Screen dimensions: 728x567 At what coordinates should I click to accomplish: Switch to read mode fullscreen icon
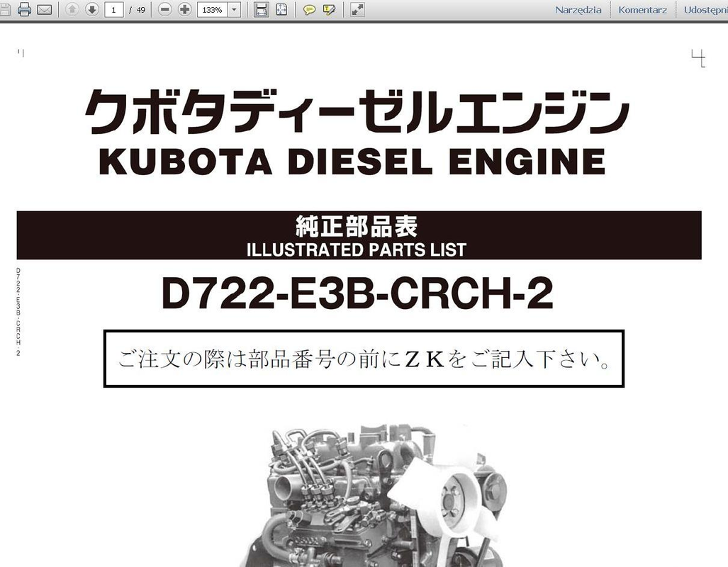357,10
